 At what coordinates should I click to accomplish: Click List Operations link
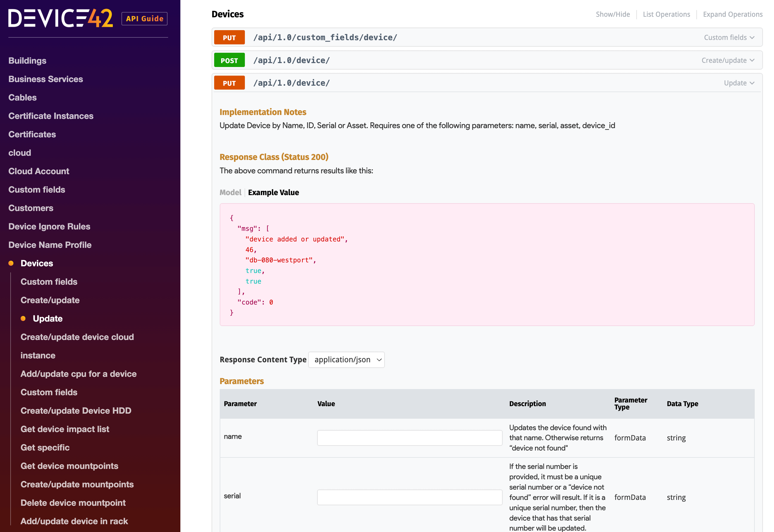[x=666, y=14]
